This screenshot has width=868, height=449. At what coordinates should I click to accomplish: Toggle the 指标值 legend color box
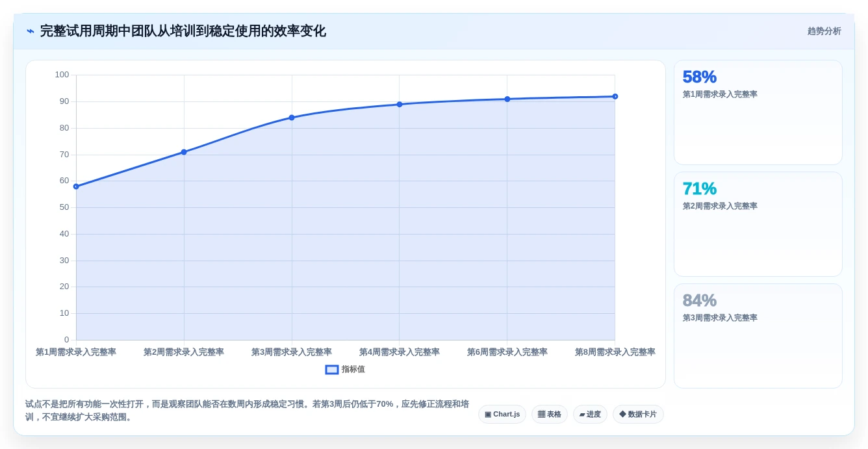(332, 369)
